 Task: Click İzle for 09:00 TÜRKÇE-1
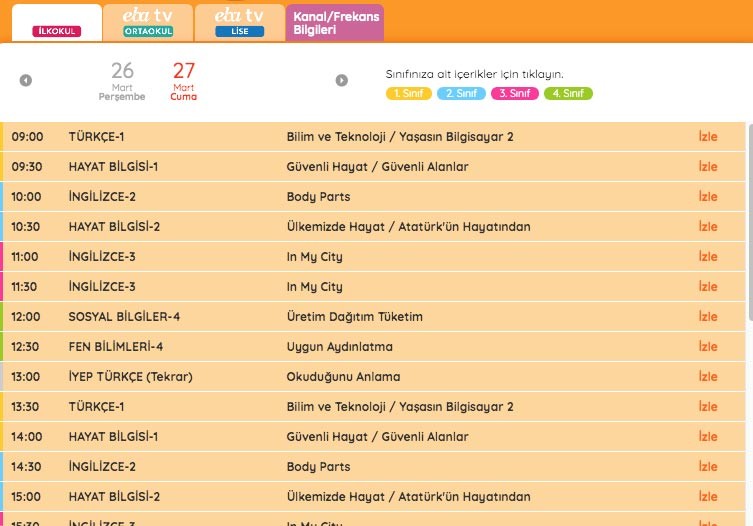pyautogui.click(x=708, y=137)
